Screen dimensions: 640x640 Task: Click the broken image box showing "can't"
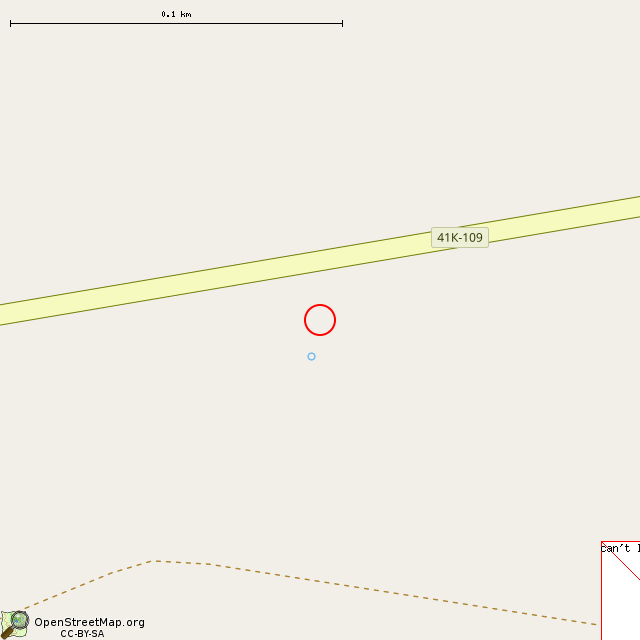click(620, 591)
